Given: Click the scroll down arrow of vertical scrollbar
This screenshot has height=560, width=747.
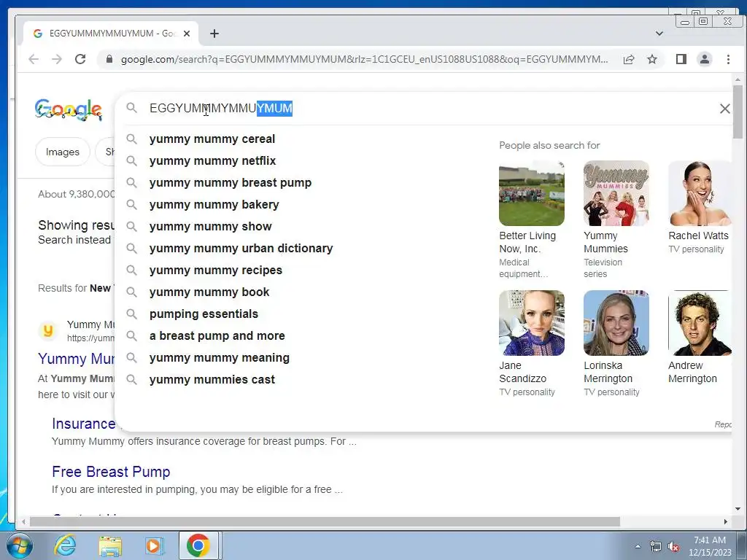Looking at the screenshot, I should click(x=738, y=509).
